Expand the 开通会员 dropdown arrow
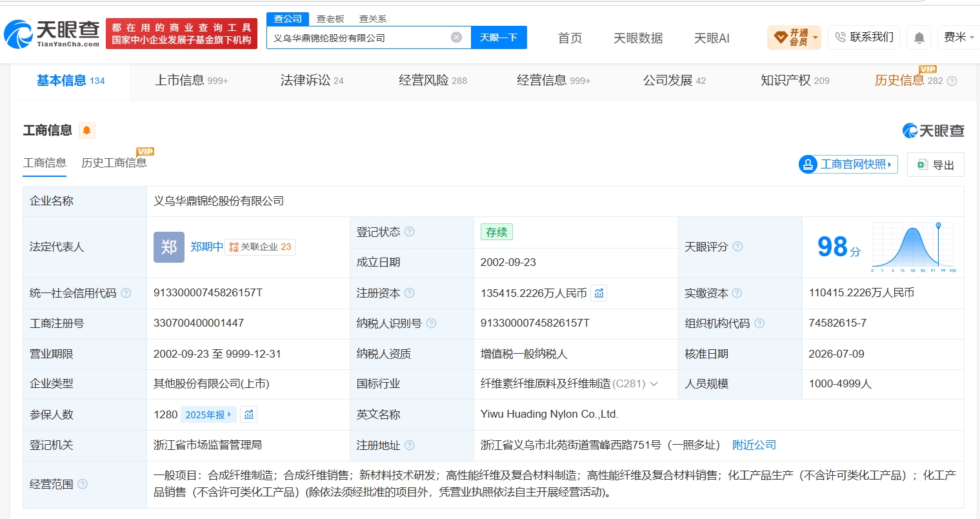Screen dimensions: 980x519 click(x=815, y=37)
